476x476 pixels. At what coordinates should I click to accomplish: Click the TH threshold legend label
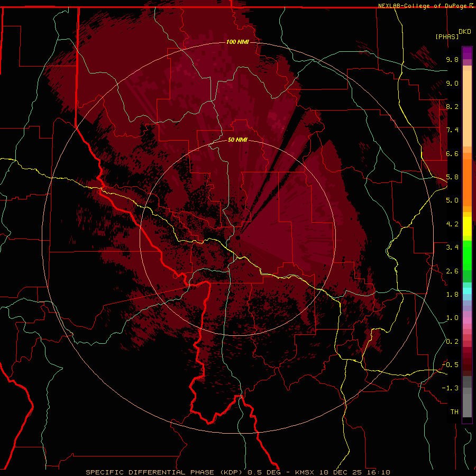(454, 412)
